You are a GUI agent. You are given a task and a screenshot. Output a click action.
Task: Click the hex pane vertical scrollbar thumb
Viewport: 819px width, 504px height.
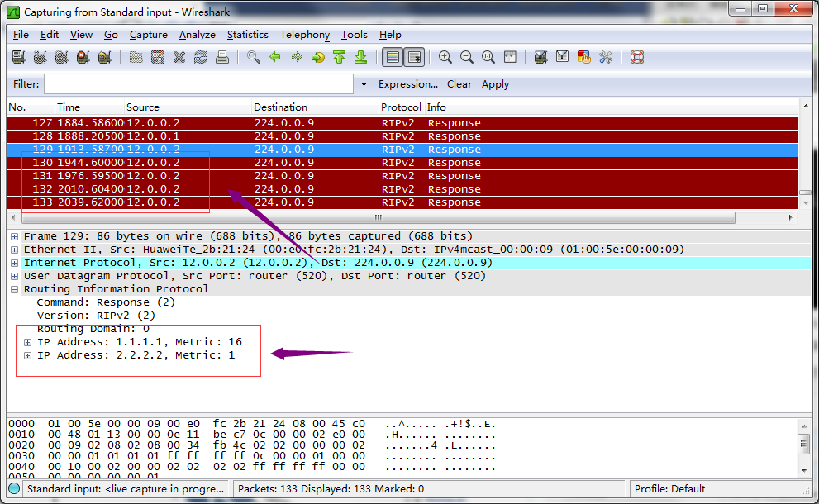(804, 444)
